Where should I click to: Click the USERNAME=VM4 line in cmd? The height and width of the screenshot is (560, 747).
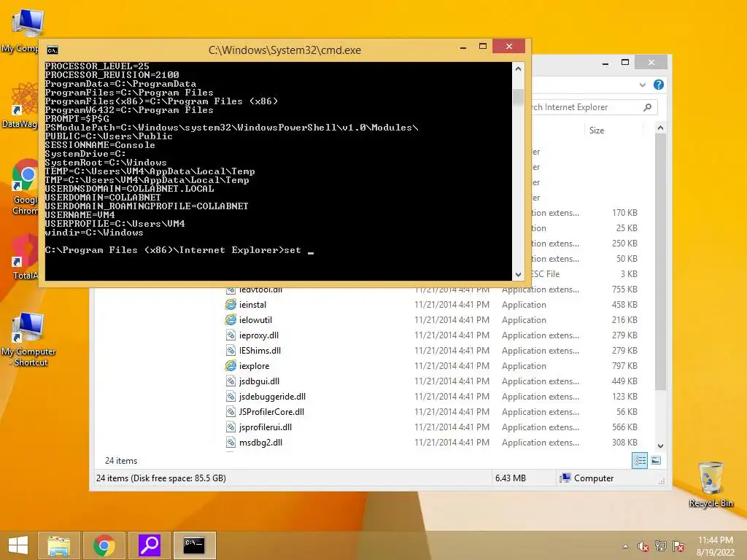click(x=80, y=215)
